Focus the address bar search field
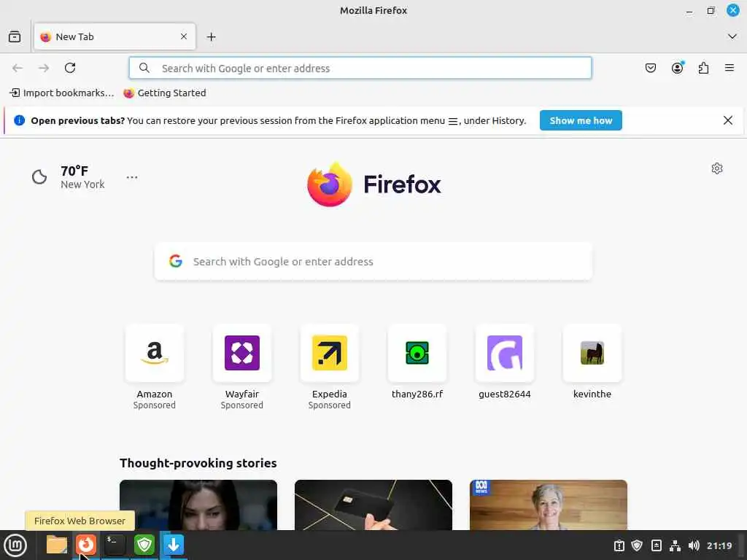747x560 pixels. tap(360, 68)
